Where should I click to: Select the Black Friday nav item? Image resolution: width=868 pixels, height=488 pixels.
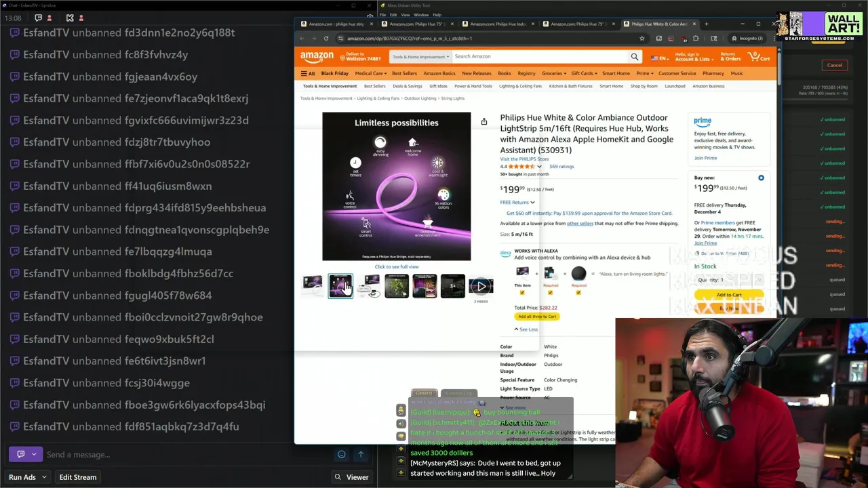pyautogui.click(x=334, y=73)
